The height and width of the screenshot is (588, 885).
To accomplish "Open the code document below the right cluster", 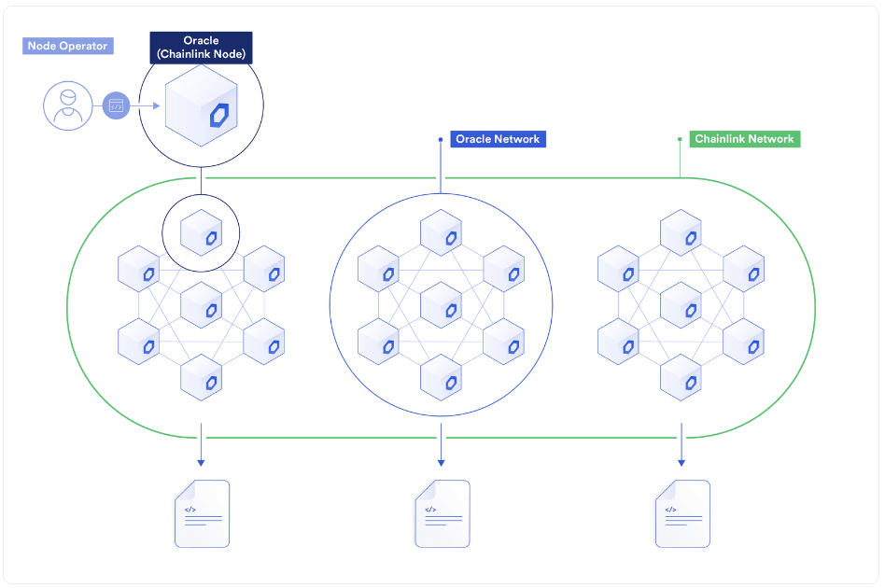I will point(682,513).
